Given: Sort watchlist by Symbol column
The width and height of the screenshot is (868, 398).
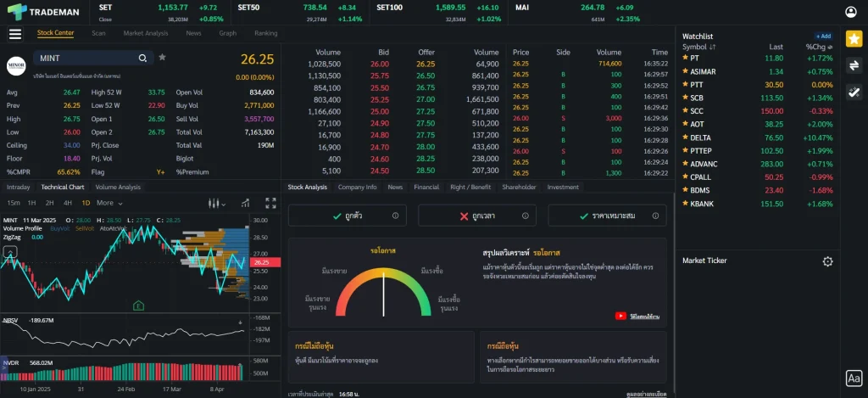Looking at the screenshot, I should (699, 47).
